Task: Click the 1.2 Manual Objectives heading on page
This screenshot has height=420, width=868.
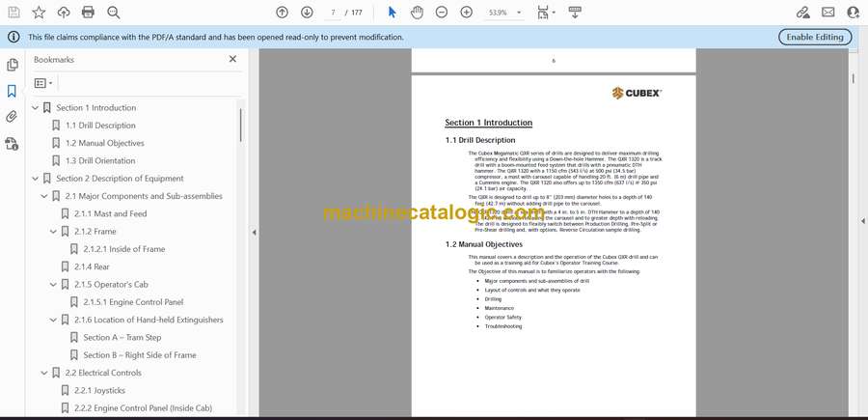Action: click(484, 244)
